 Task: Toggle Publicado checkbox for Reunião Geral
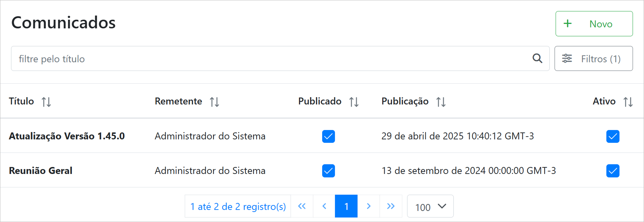(328, 171)
